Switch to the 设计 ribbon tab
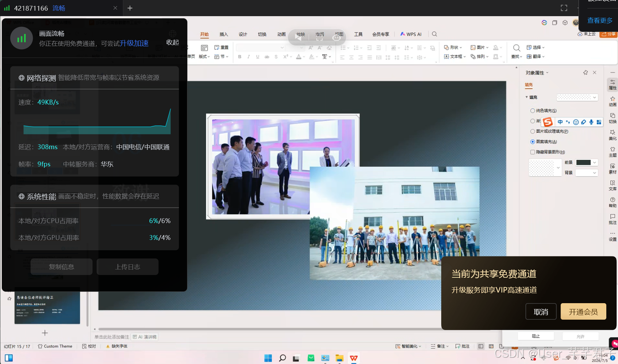Screen dimensions: 618x364 click(x=243, y=34)
